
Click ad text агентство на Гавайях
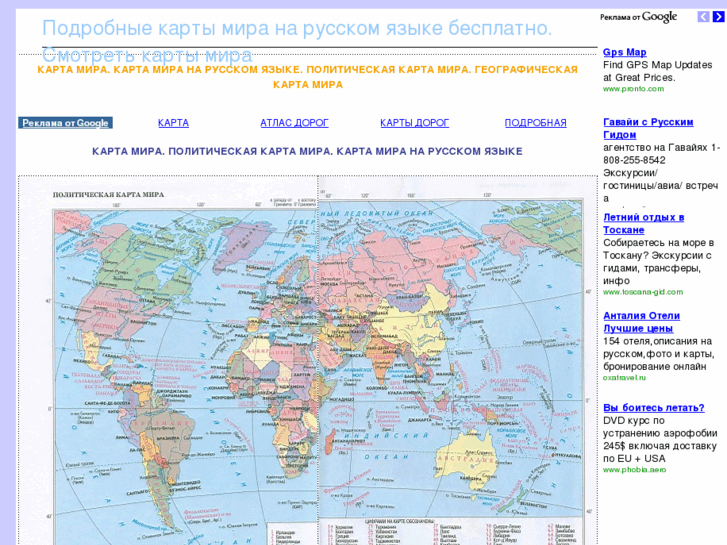click(x=662, y=173)
